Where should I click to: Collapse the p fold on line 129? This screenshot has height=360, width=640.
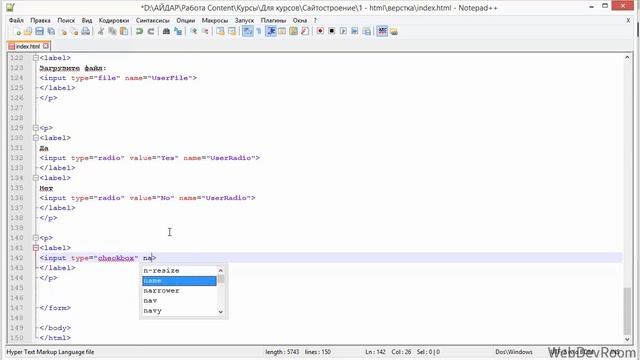point(36,128)
